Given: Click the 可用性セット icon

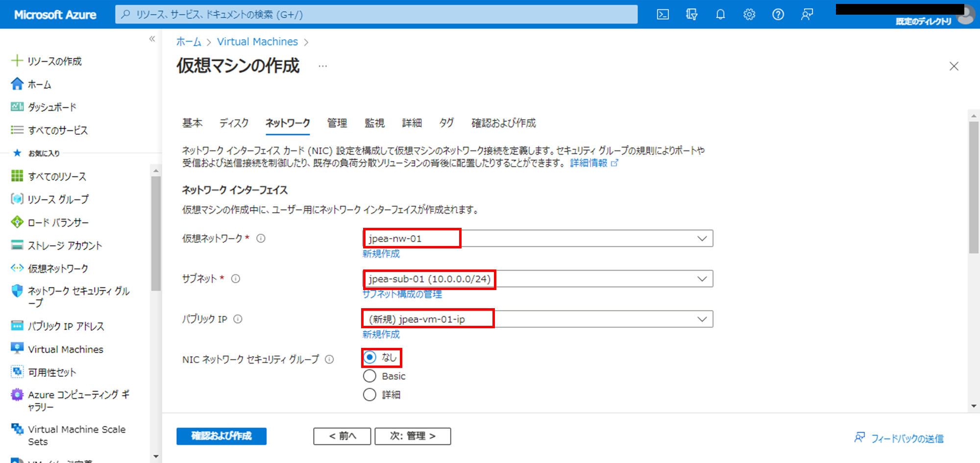Looking at the screenshot, I should (x=17, y=372).
